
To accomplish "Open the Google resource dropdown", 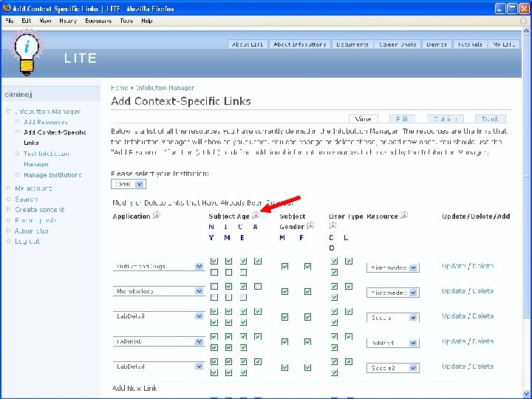I will coord(393,318).
